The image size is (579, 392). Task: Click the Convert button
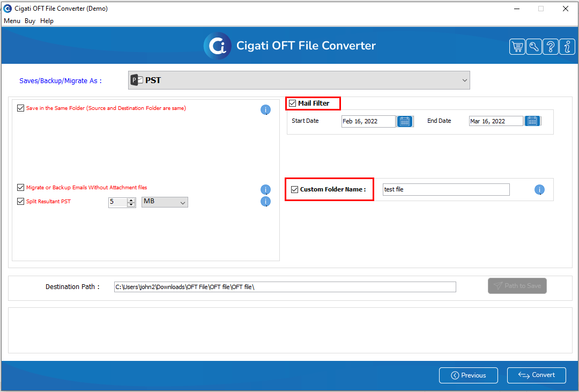click(537, 375)
